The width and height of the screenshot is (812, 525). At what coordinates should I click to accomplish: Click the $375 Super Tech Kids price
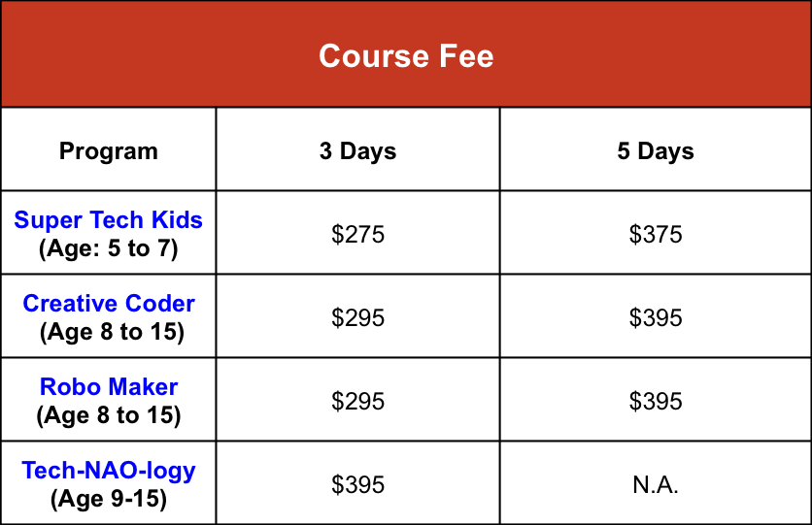click(x=656, y=234)
